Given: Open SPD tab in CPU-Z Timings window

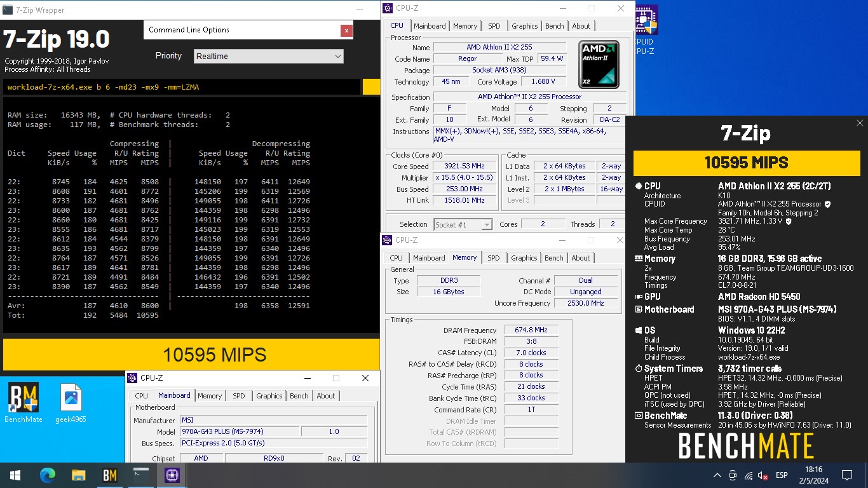Looking at the screenshot, I should (x=494, y=258).
